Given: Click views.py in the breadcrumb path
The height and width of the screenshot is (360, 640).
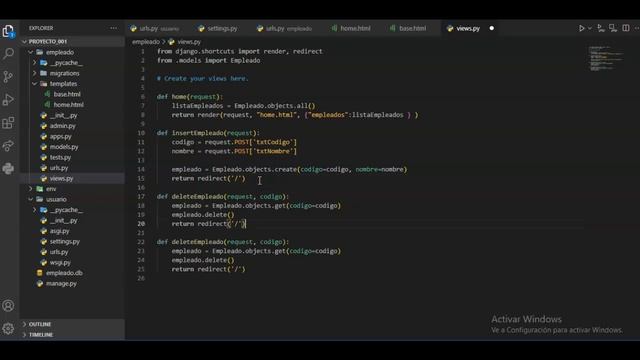Looking at the screenshot, I should pos(189,42).
